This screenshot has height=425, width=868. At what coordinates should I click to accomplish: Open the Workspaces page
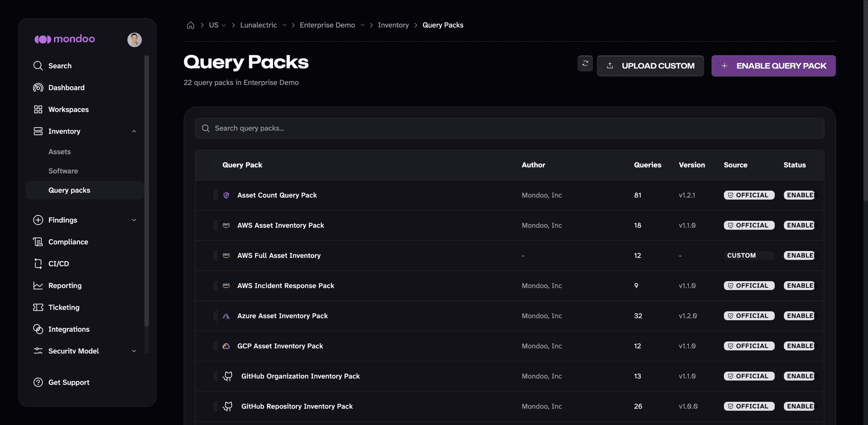tap(69, 109)
